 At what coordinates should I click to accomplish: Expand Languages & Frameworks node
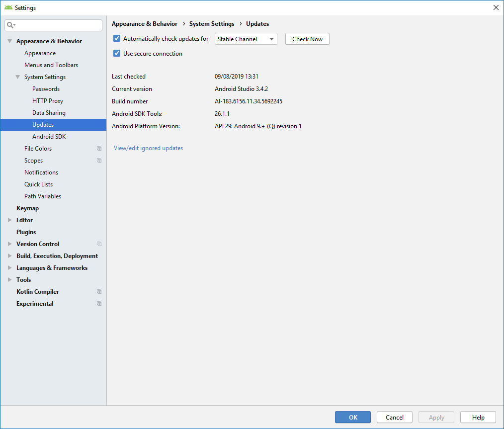[x=9, y=267]
